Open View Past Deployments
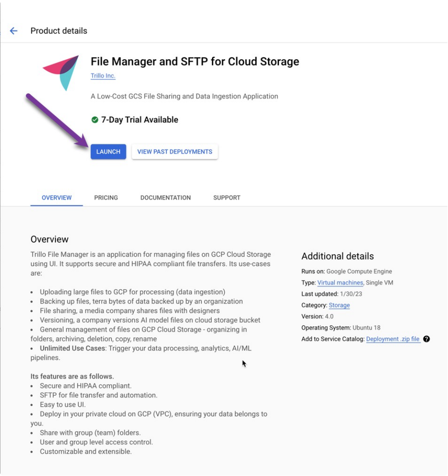 [x=175, y=152]
